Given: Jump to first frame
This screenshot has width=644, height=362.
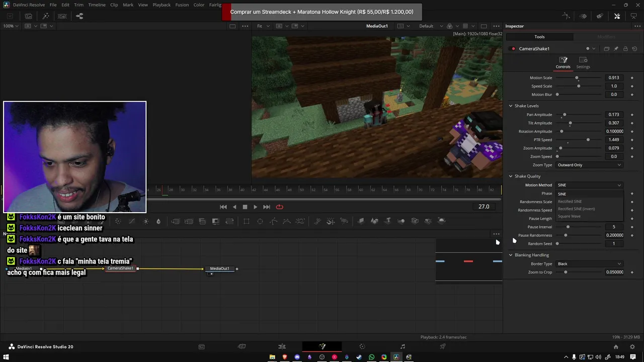Looking at the screenshot, I should [223, 207].
